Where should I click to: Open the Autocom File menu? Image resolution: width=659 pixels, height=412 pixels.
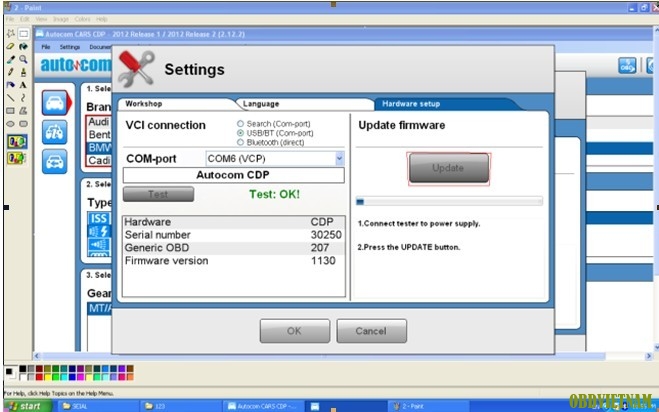pyautogui.click(x=46, y=47)
